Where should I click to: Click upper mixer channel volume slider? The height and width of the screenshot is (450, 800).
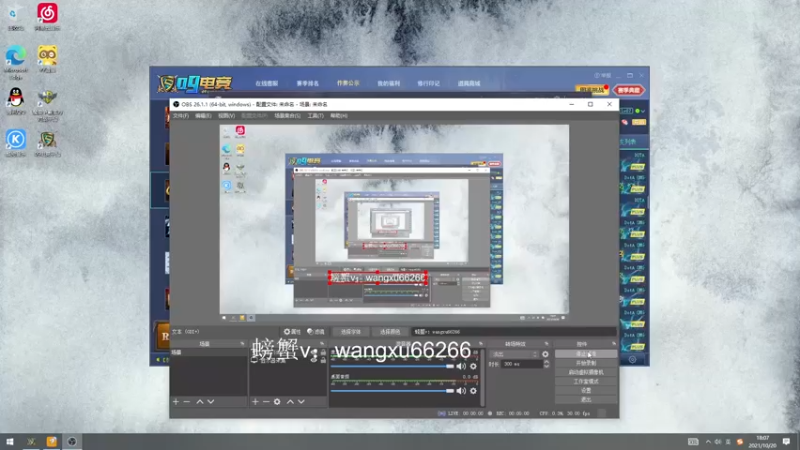(392, 366)
